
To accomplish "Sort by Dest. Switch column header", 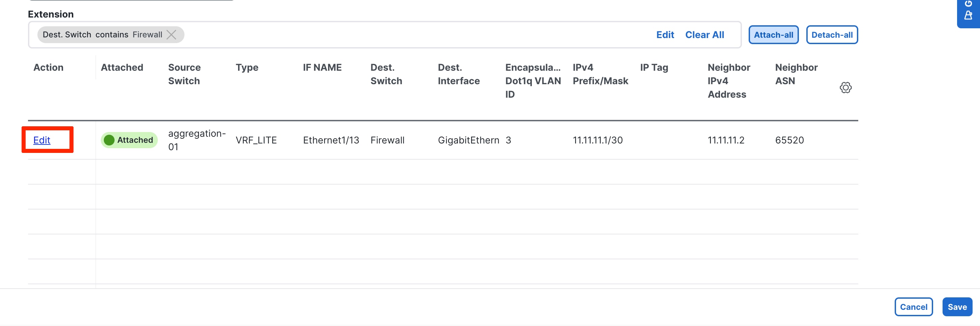I will tap(386, 74).
